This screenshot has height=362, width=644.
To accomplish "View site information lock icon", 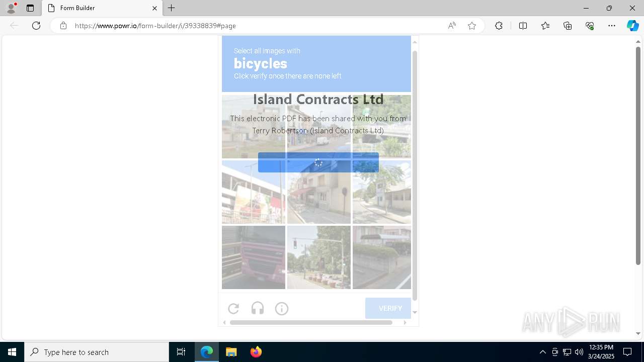I will pyautogui.click(x=63, y=26).
